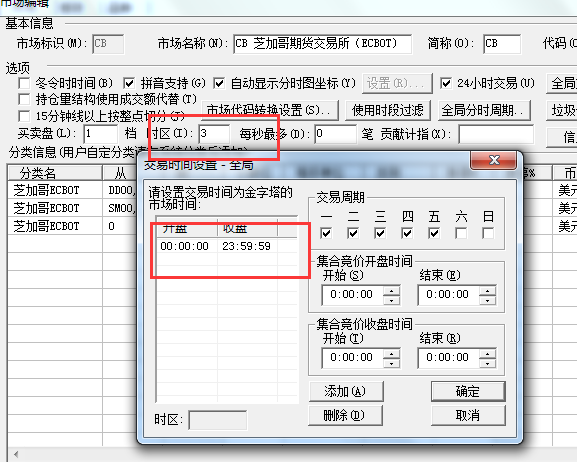The width and height of the screenshot is (577, 462).
Task: Click the 买卖盘 input field
Action: (x=100, y=134)
